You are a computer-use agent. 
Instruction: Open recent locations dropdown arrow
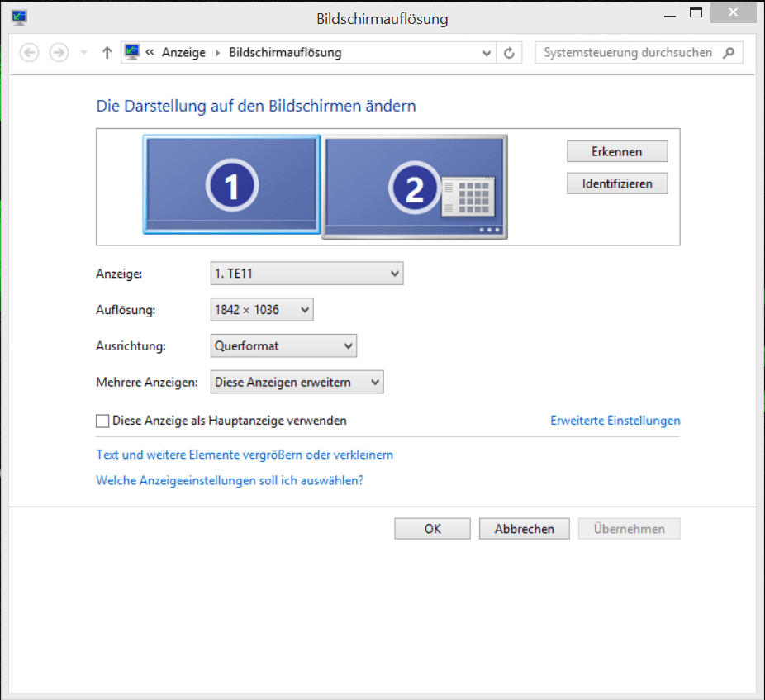click(84, 52)
